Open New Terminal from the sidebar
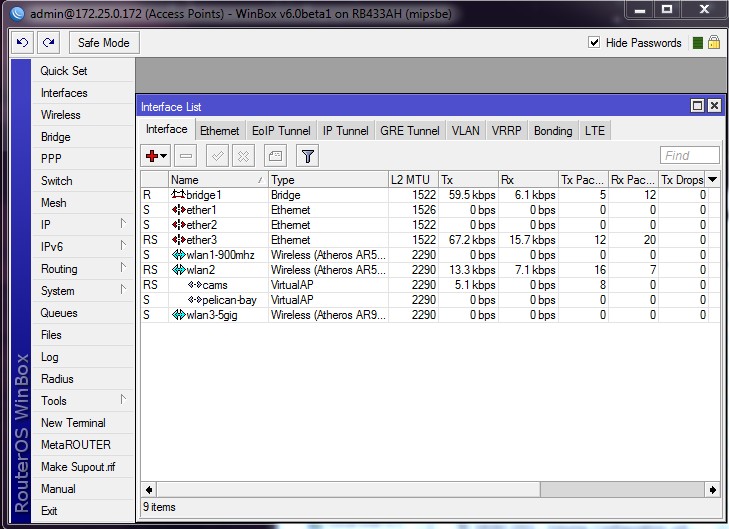 coord(73,423)
